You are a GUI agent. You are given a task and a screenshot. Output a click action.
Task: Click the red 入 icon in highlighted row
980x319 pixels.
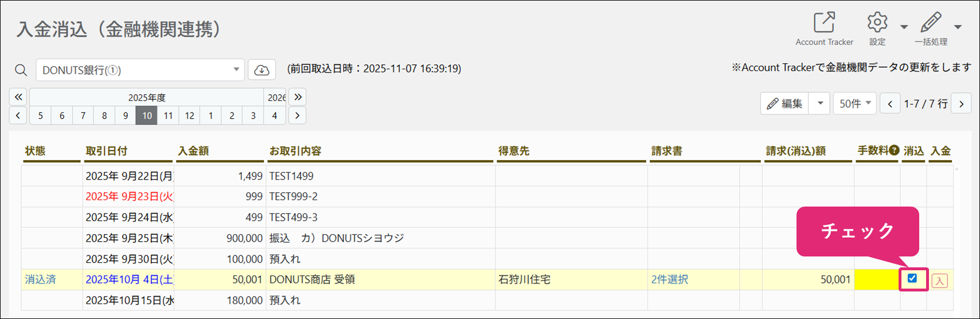[x=939, y=281]
